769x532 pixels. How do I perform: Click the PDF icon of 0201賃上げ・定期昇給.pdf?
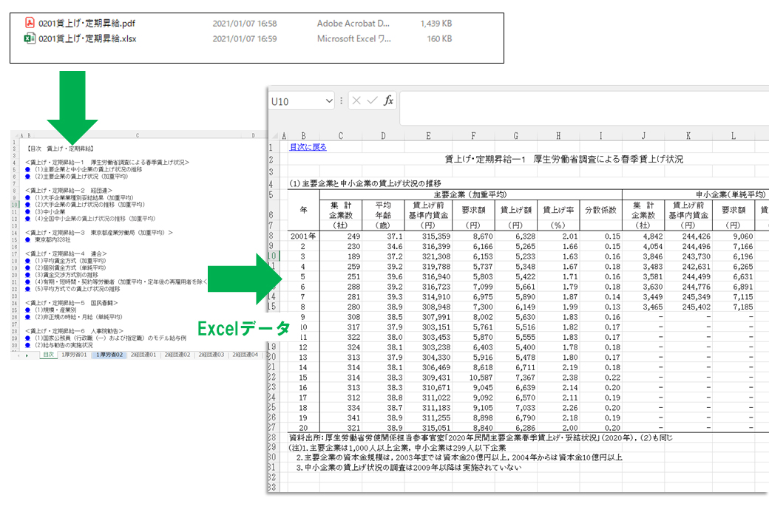click(30, 22)
